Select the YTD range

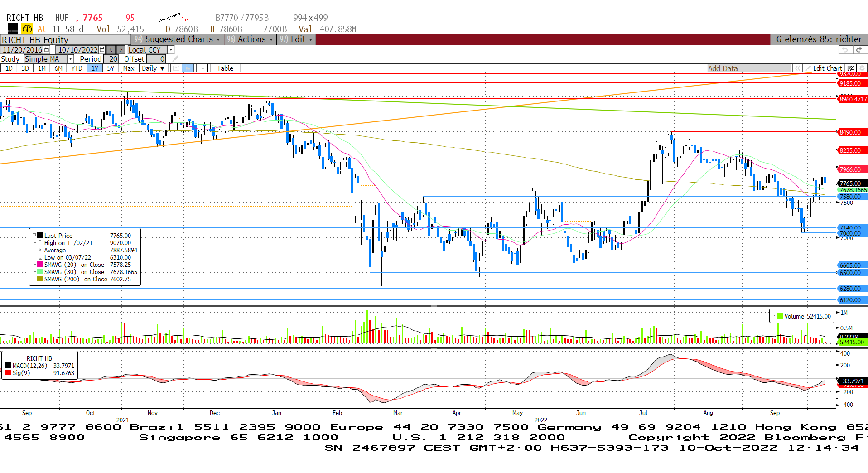pyautogui.click(x=77, y=68)
